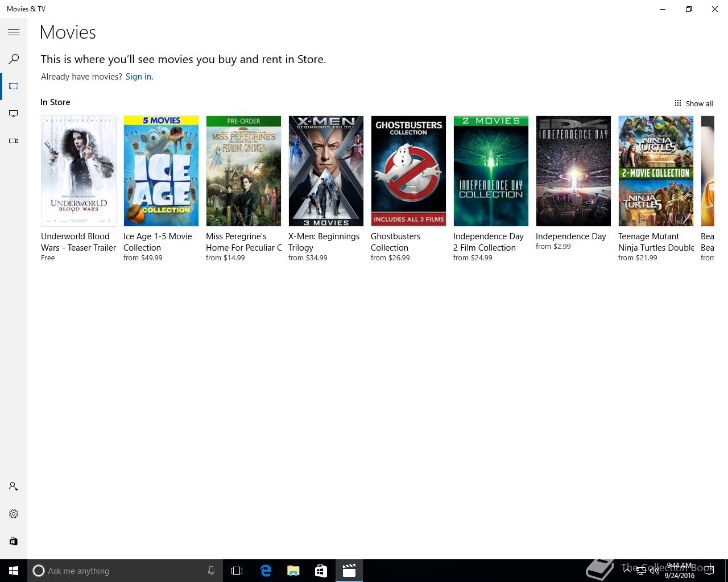Click the 'from $26.99' price
Screen dimensions: 728x582
pos(390,258)
